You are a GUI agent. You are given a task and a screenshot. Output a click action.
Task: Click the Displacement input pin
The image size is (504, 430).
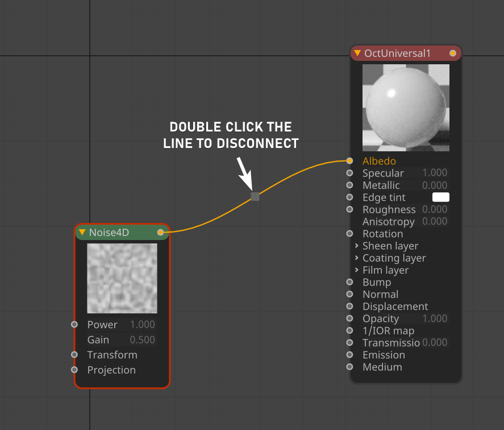tap(349, 307)
